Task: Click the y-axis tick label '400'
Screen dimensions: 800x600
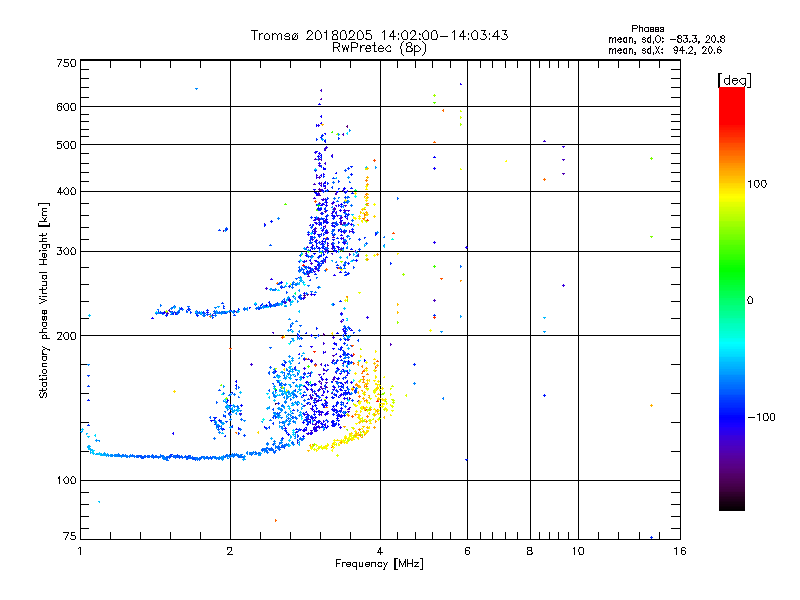Action: 66,191
